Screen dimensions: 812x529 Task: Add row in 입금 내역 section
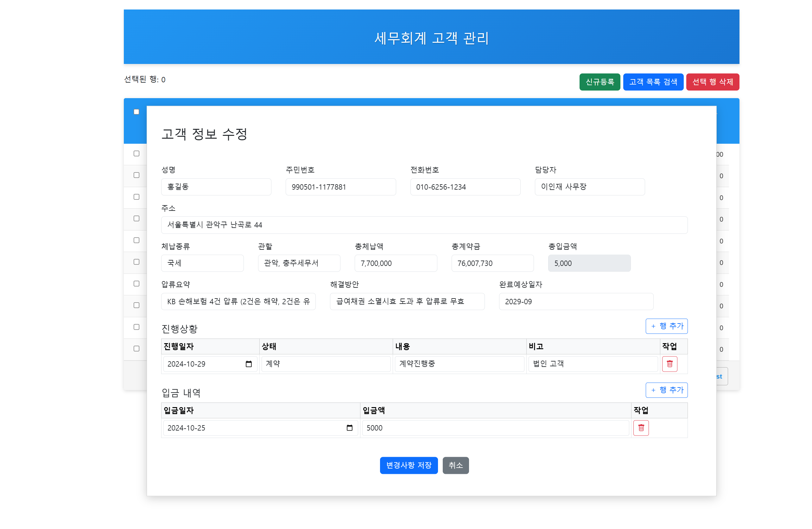tap(666, 389)
